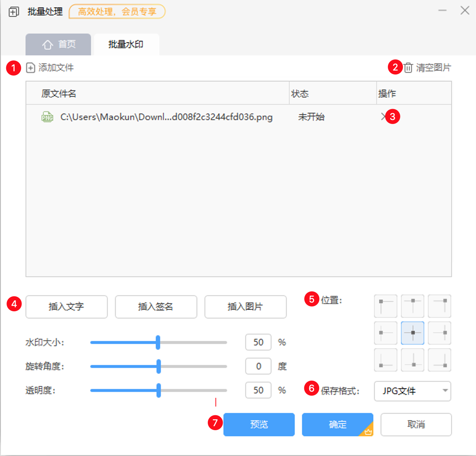Select the 批量水印 tab
Image resolution: width=476 pixels, height=456 pixels.
(126, 44)
